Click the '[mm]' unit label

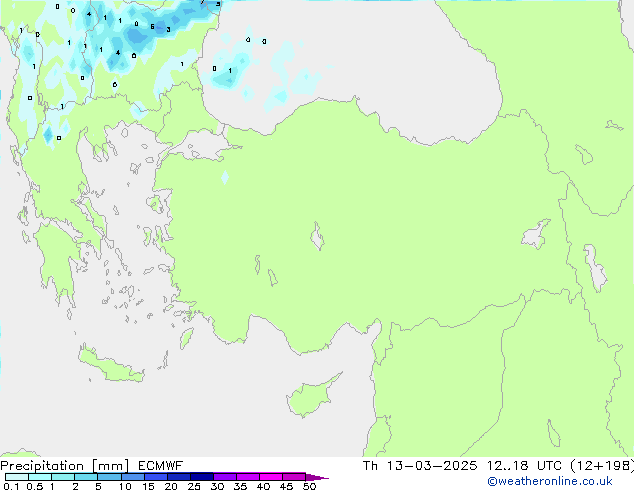pyautogui.click(x=110, y=466)
